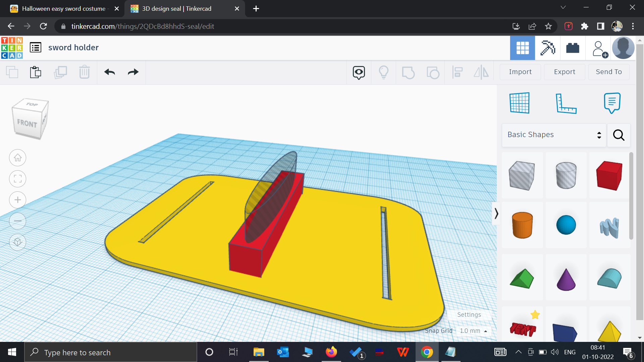Click Fit all in view icon
This screenshot has width=644, height=362.
tap(18, 179)
